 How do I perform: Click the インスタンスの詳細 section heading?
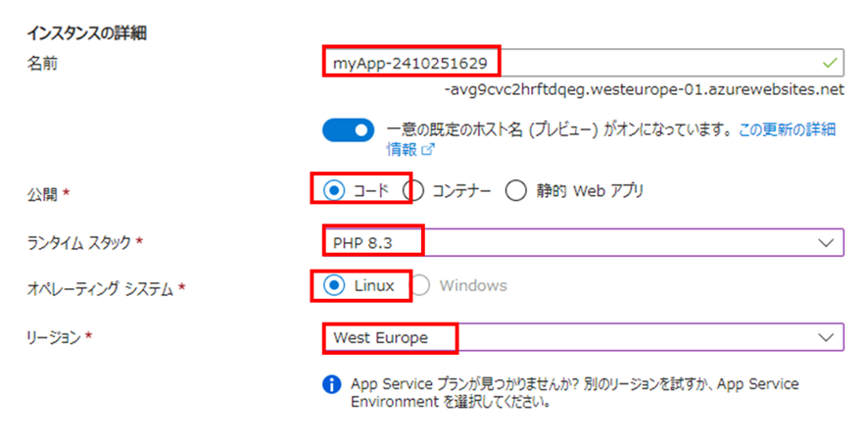click(87, 33)
